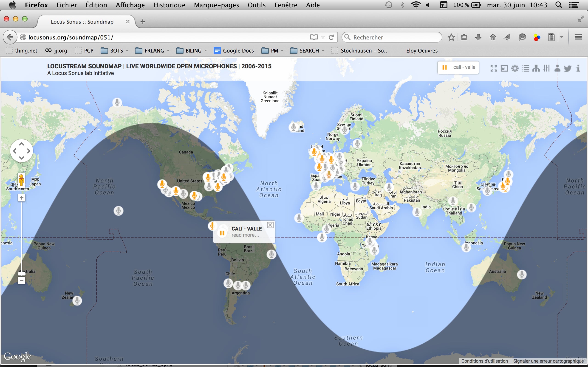Open the stream list icon
The width and height of the screenshot is (588, 367).
pos(525,68)
